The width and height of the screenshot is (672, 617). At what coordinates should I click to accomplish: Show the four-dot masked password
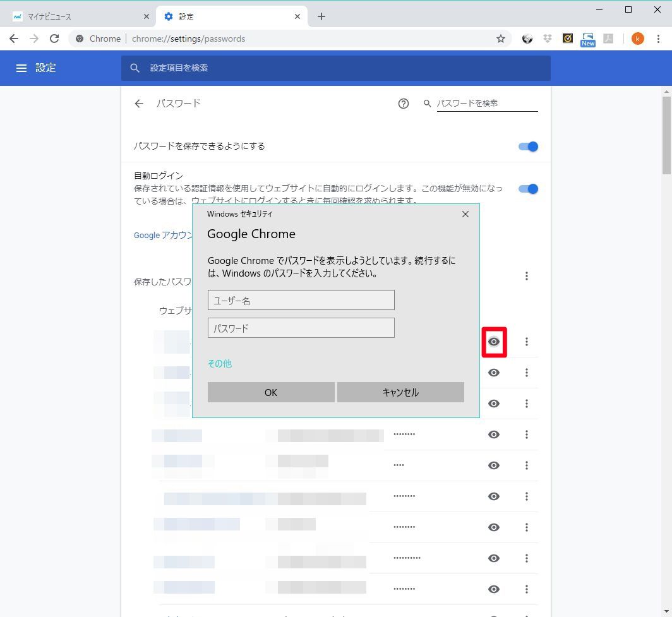coord(494,465)
